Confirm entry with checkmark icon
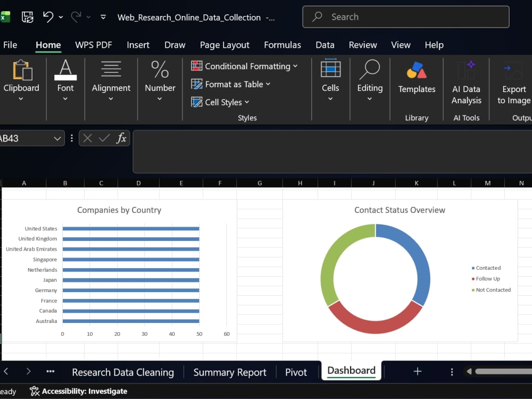Screen dimensions: 532x399 [104, 138]
